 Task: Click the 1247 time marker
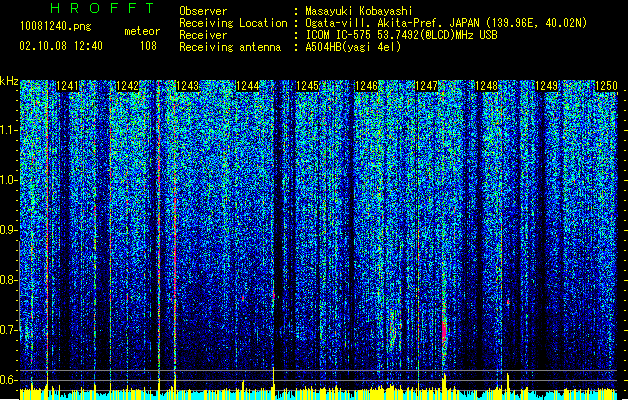[x=426, y=86]
